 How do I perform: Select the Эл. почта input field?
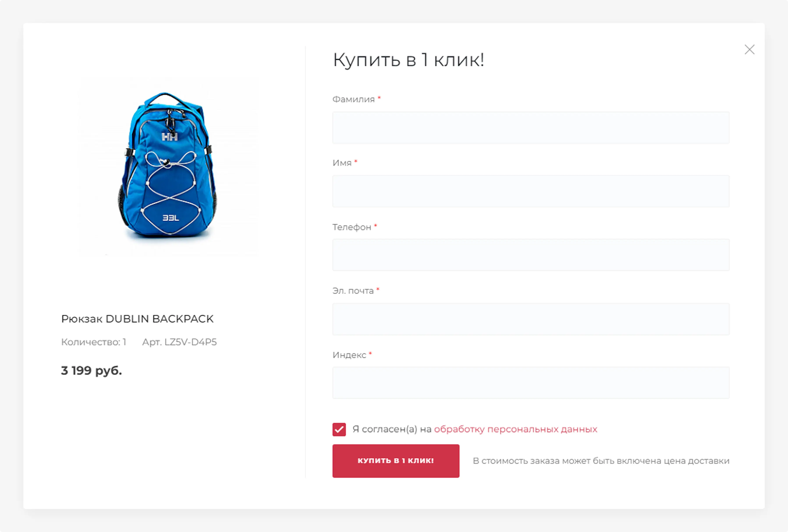[530, 319]
